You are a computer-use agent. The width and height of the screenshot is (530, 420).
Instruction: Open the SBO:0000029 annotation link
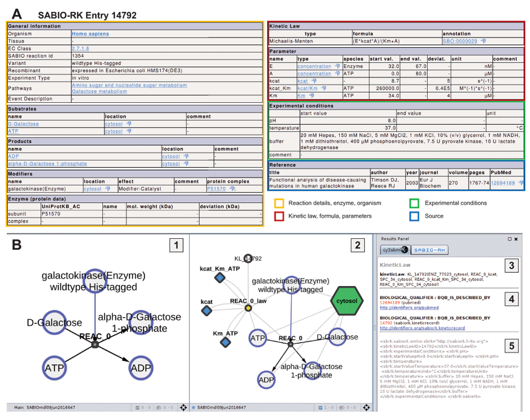460,41
